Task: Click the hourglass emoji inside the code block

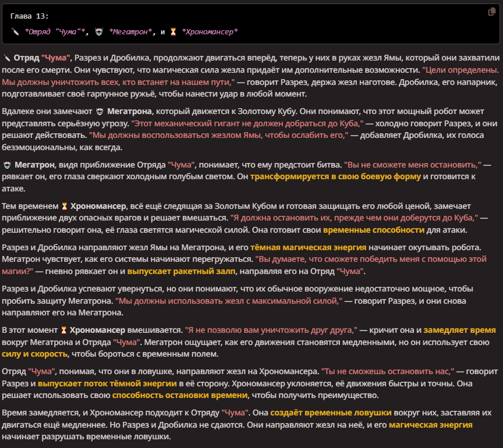Action: pos(173,32)
